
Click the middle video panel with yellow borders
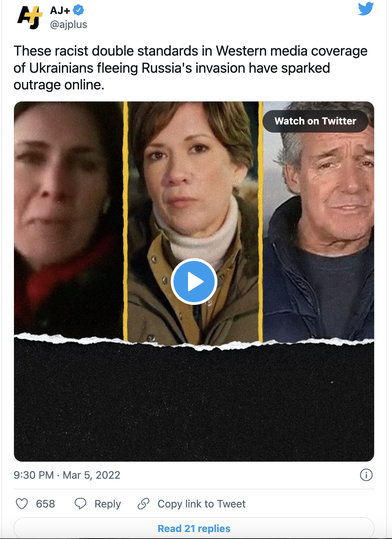click(x=193, y=222)
